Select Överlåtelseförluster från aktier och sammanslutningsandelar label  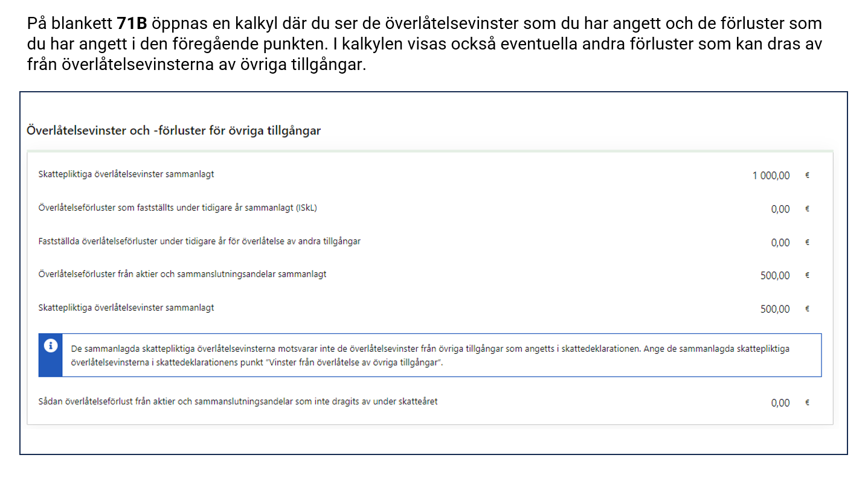point(182,275)
